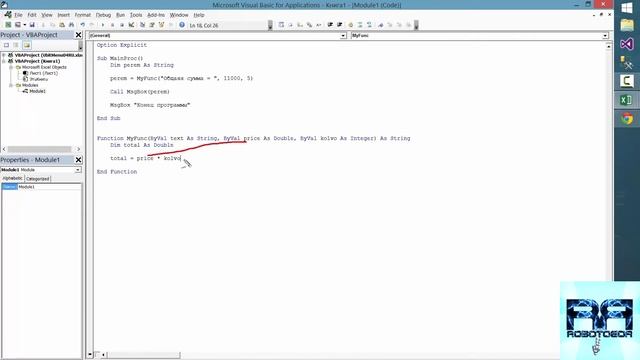The height and width of the screenshot is (360, 640).
Task: Run the macro with the Run button
Action: pos(103,25)
